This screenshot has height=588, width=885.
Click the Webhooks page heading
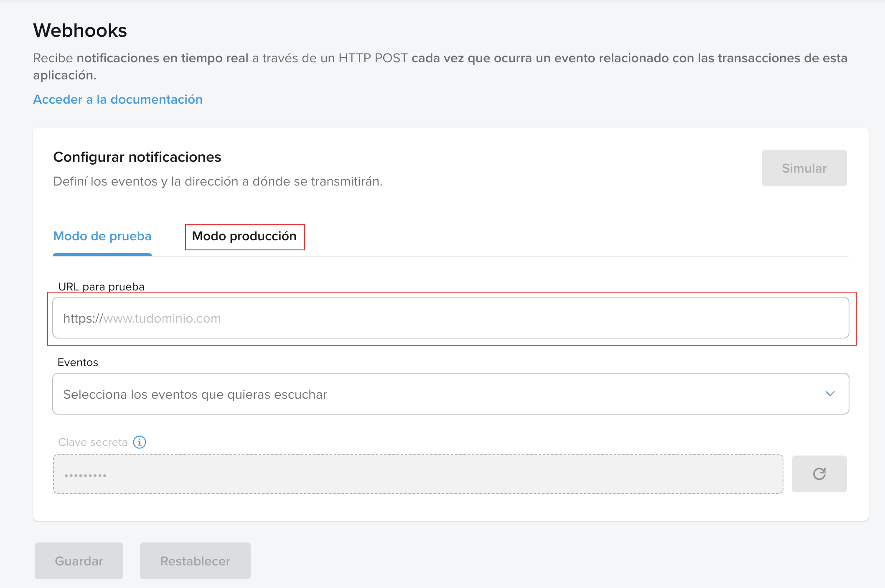point(80,31)
